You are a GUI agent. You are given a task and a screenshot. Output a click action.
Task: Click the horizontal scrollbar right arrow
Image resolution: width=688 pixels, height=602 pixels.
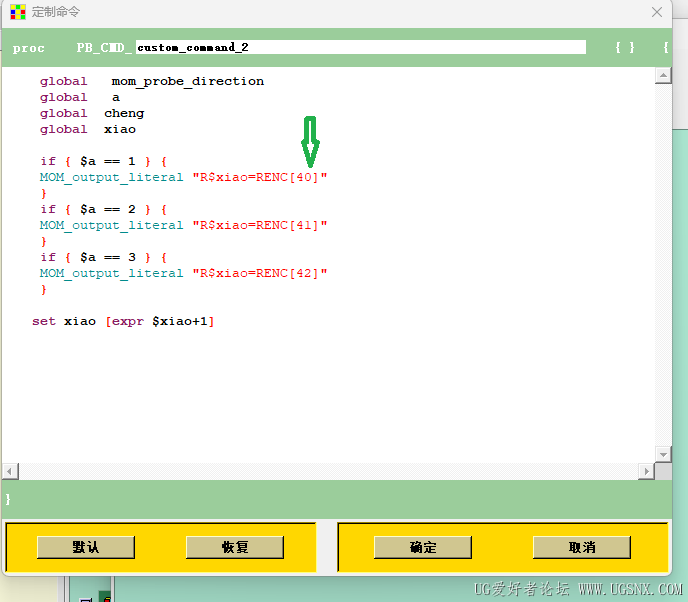click(646, 472)
